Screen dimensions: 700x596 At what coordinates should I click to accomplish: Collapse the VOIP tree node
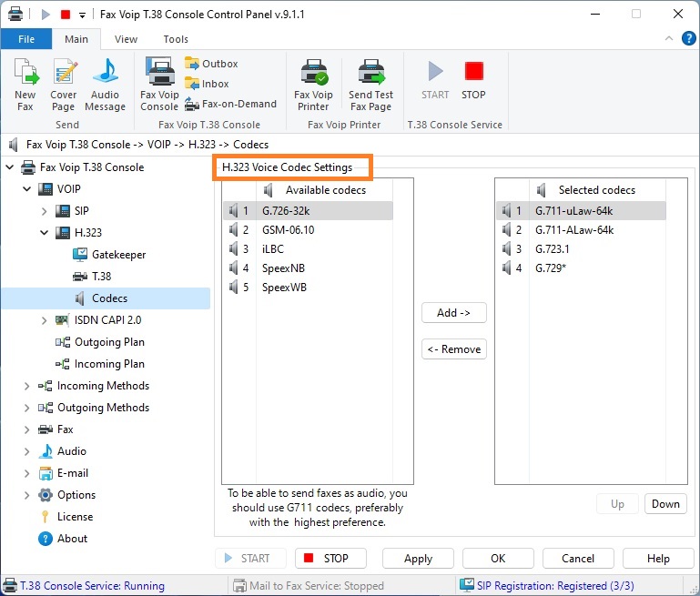click(26, 189)
